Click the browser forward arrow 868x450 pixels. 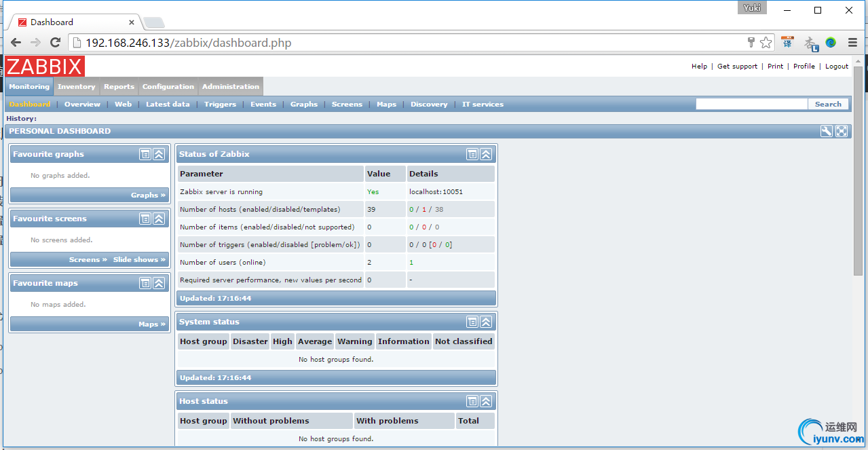pos(35,43)
